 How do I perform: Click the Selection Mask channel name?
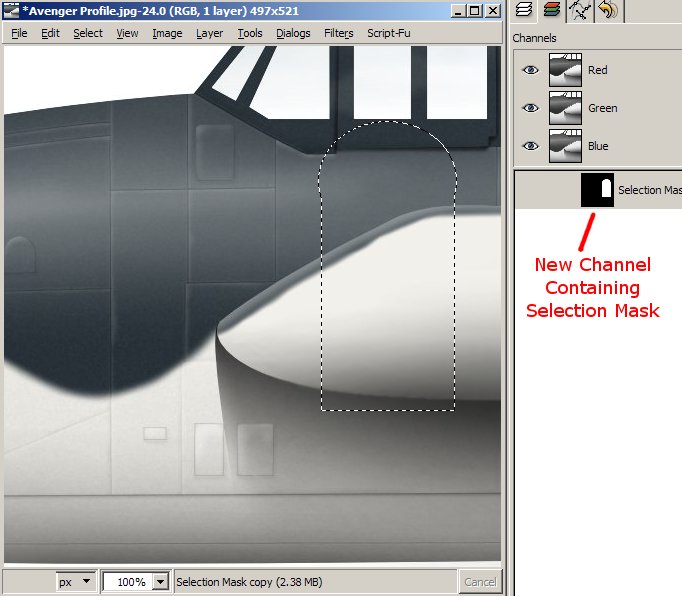(650, 190)
